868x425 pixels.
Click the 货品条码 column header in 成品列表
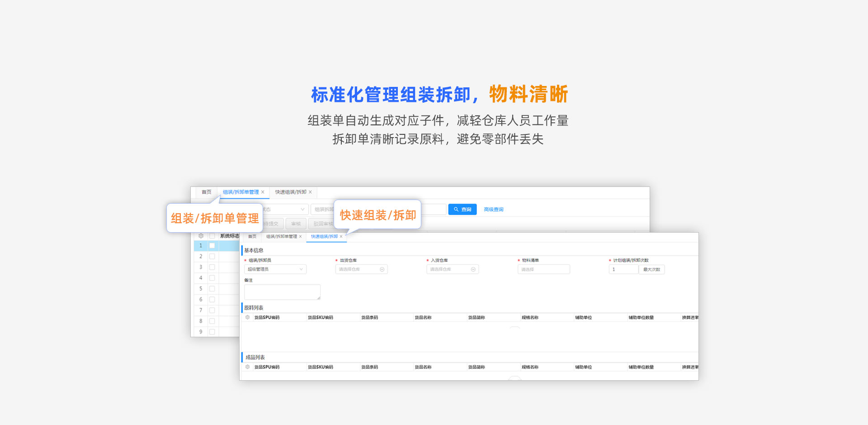tap(369, 367)
